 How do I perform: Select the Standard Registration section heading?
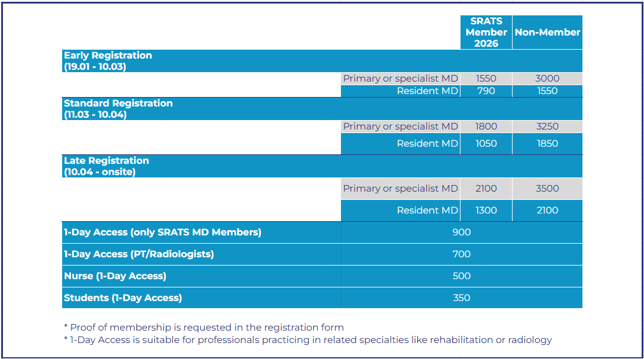(118, 109)
